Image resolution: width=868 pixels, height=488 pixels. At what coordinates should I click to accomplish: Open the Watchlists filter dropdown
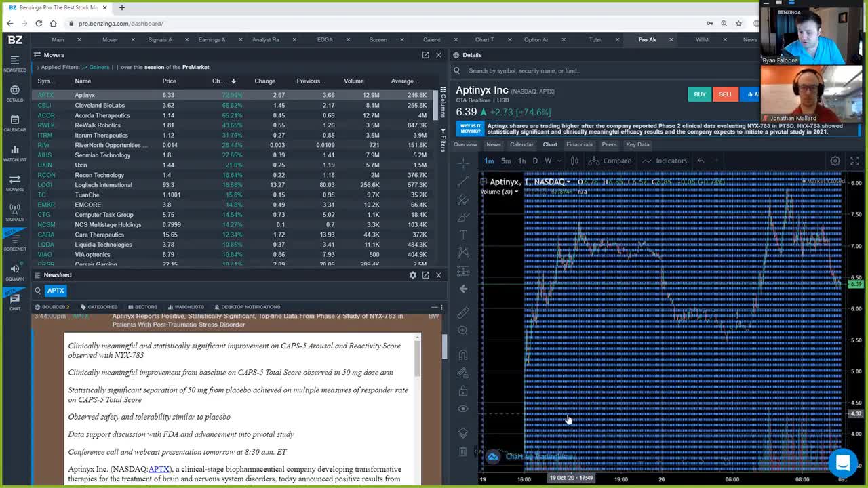tap(185, 307)
